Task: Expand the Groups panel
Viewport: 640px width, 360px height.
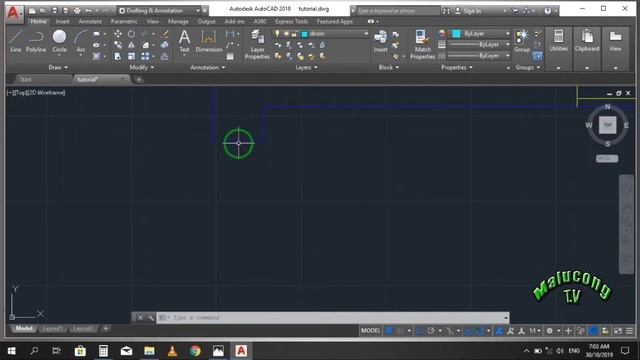Action: [527, 67]
